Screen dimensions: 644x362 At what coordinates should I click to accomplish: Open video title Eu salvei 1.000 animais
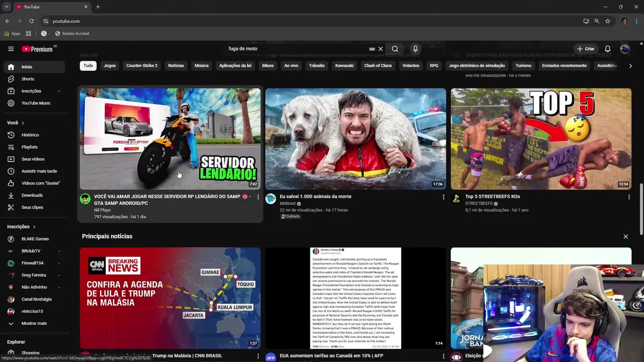315,197
